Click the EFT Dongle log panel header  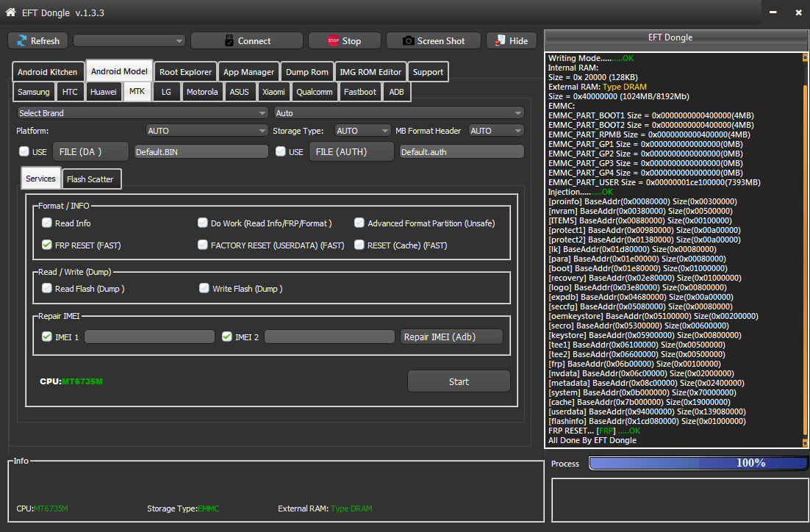[x=675, y=39]
